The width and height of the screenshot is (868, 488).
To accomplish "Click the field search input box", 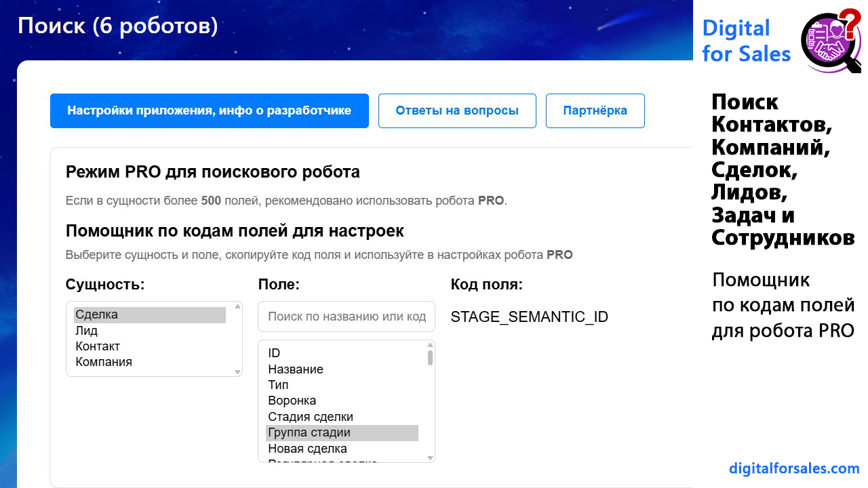I will point(346,317).
